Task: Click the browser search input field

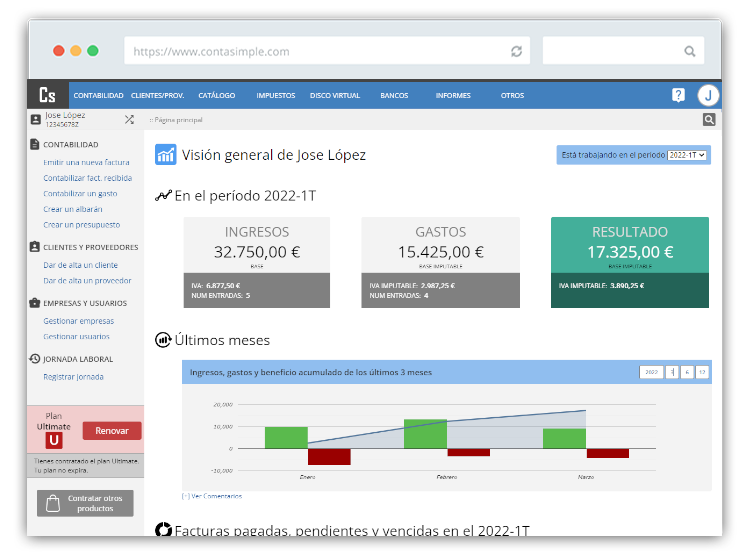Action: point(623,50)
